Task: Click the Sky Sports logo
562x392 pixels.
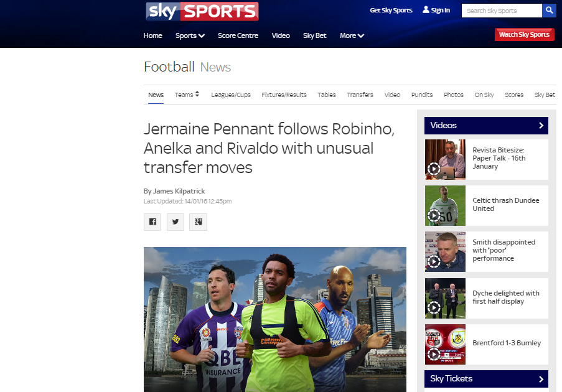Action: pos(202,11)
